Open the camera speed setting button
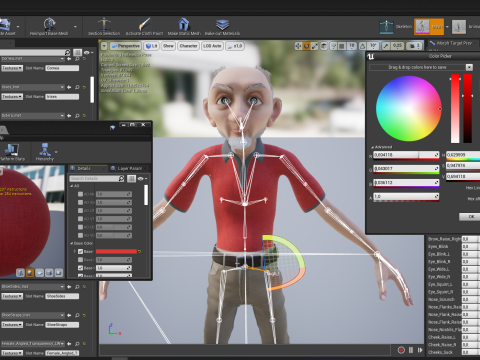Image resolution: width=480 pixels, height=360 pixels. pyautogui.click(x=415, y=46)
